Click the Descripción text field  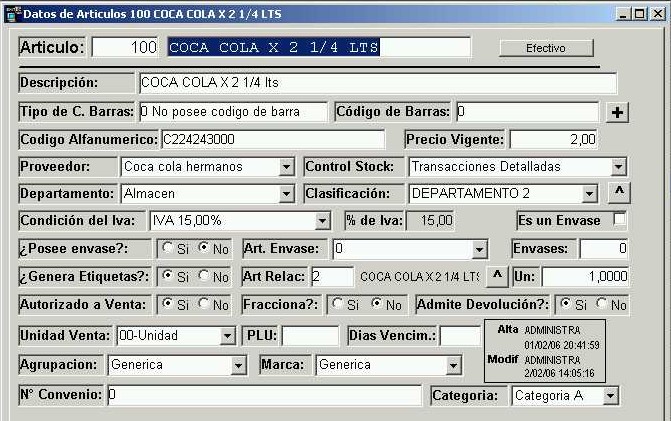tap(376, 83)
